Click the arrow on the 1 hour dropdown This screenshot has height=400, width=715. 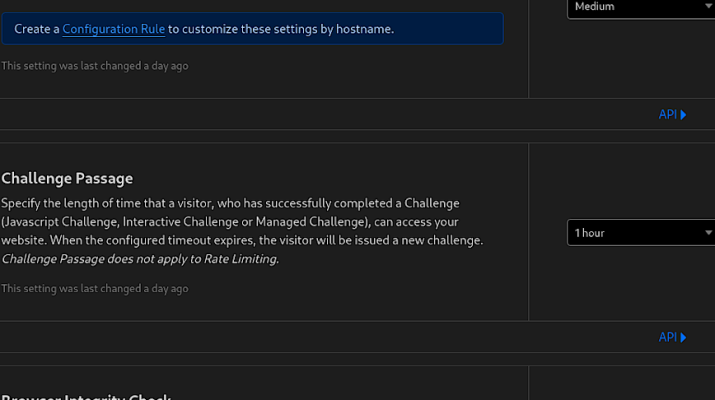(x=708, y=233)
